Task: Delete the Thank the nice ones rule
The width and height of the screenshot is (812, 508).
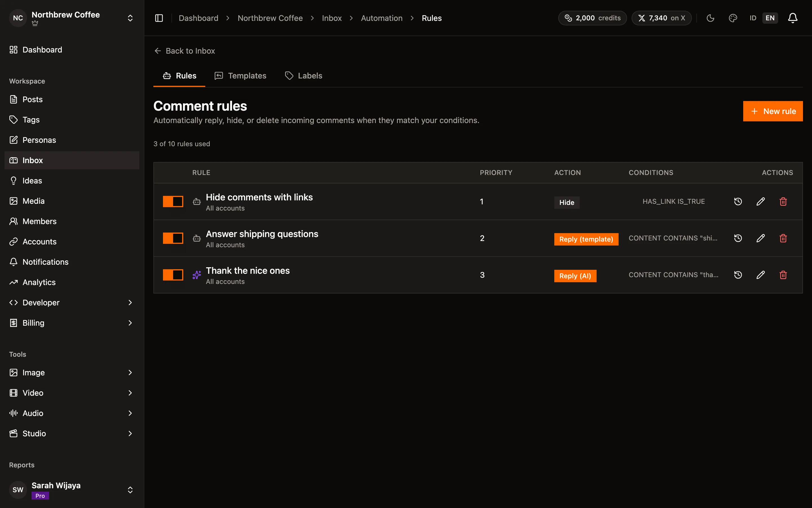Action: 783,275
